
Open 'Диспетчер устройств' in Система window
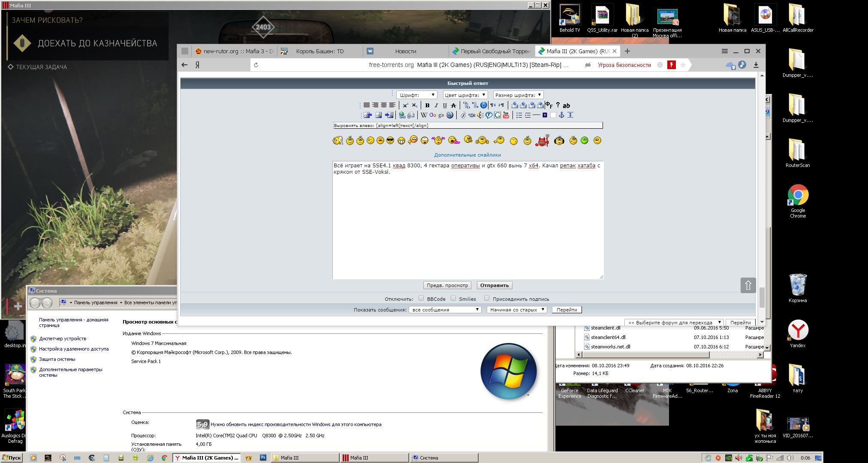(x=63, y=339)
